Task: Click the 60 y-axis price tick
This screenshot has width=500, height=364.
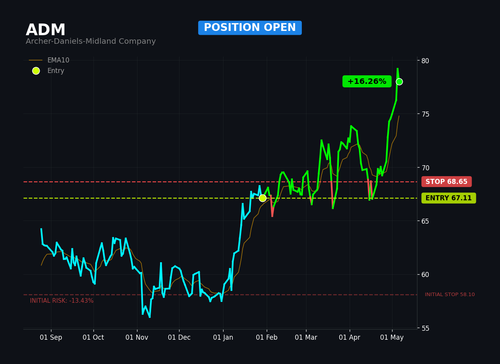Action: coord(425,275)
